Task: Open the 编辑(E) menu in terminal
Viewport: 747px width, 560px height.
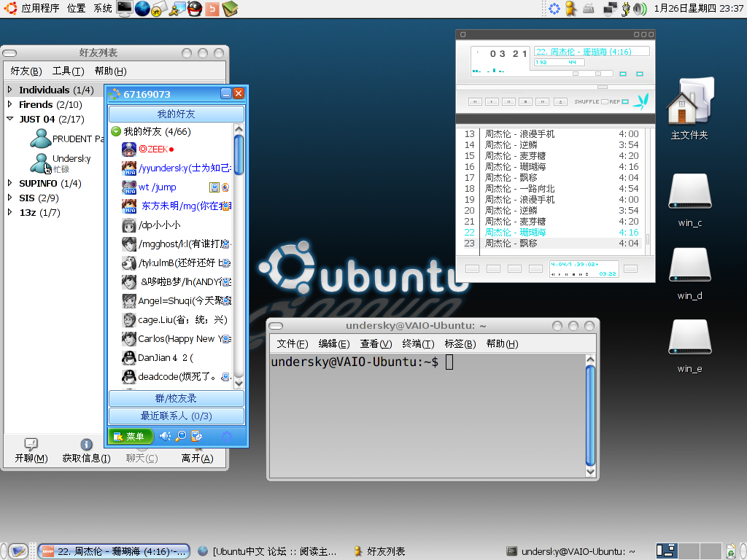Action: tap(334, 343)
